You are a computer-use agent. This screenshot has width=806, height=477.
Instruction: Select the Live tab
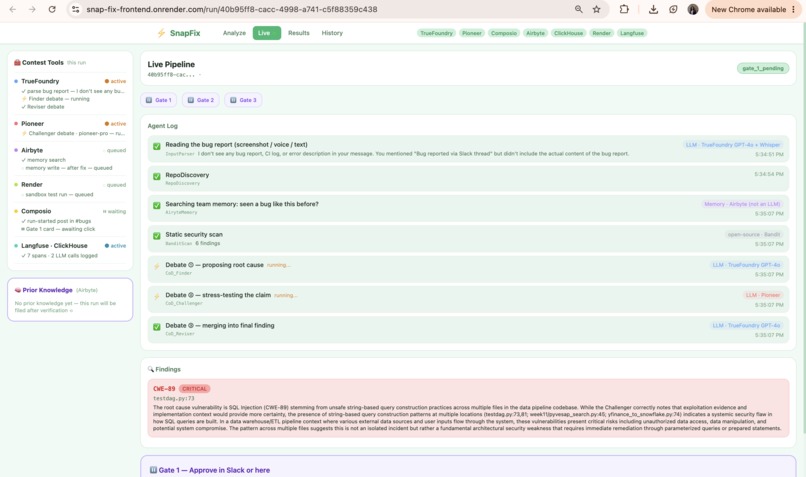click(x=267, y=33)
